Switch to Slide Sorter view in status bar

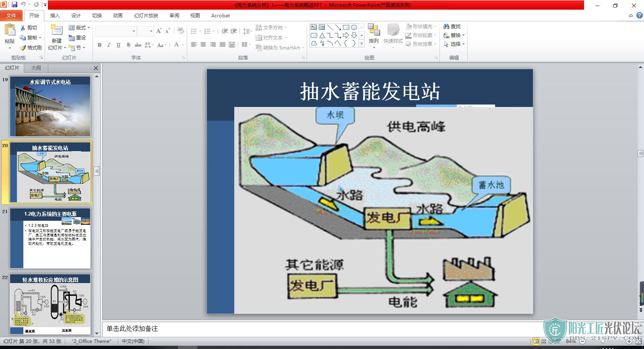click(544, 341)
